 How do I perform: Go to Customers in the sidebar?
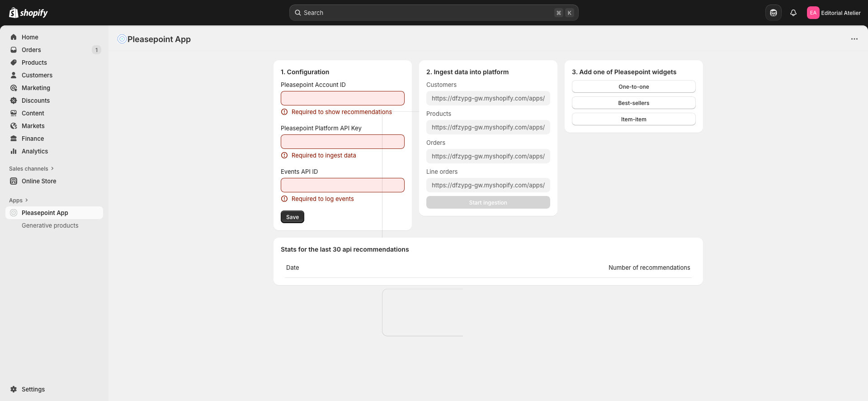point(37,75)
